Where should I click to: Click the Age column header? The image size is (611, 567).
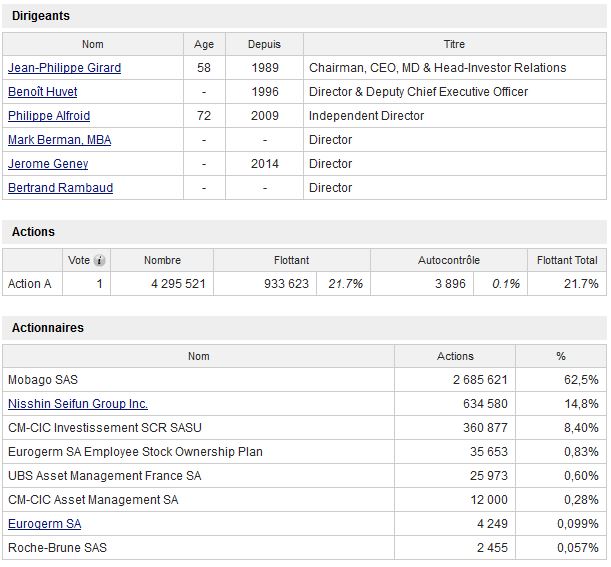click(204, 44)
